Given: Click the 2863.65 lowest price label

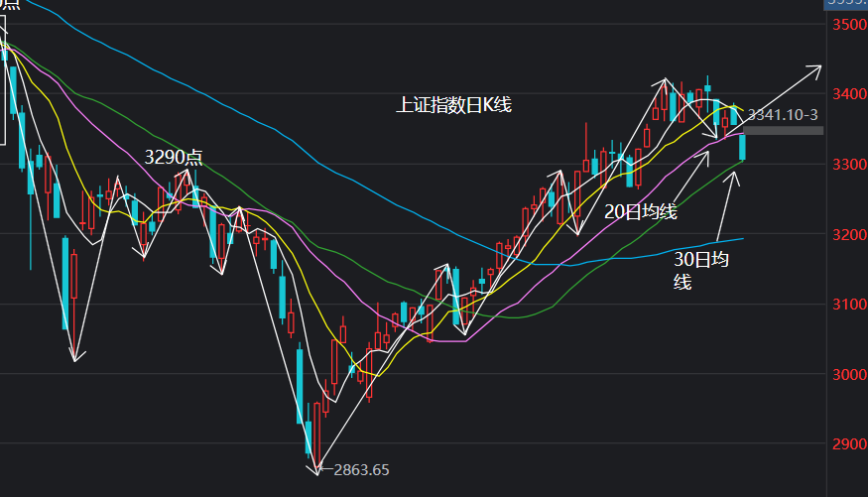Looking at the screenshot, I should [x=361, y=470].
